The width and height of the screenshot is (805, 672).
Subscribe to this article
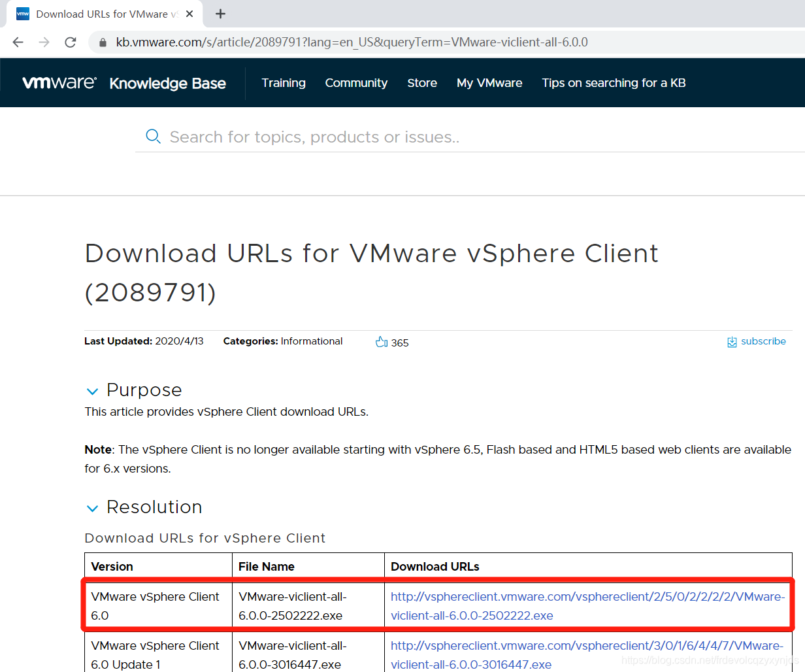click(763, 341)
